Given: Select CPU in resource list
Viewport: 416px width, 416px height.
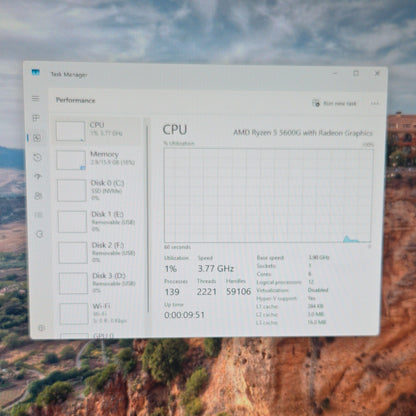Looking at the screenshot, I should click(x=98, y=131).
